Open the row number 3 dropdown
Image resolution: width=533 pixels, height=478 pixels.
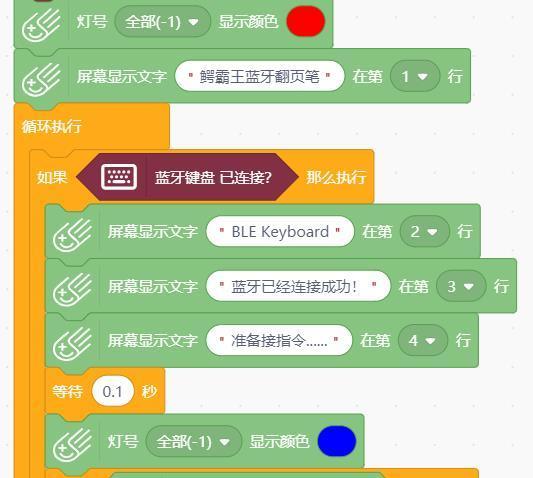461,286
